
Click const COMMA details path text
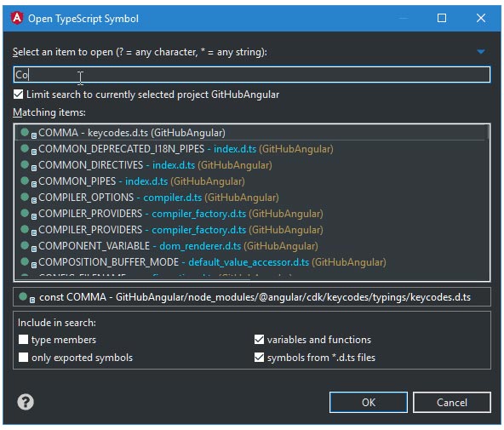point(255,297)
